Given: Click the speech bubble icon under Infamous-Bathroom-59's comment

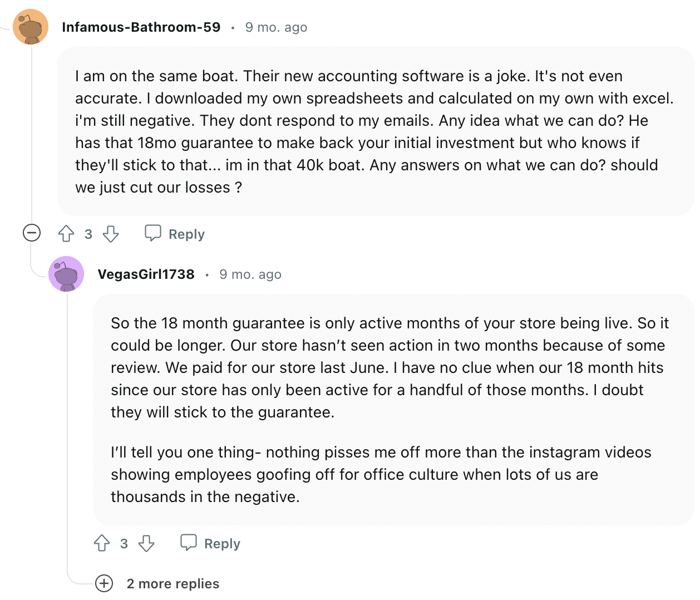Looking at the screenshot, I should pyautogui.click(x=153, y=233).
